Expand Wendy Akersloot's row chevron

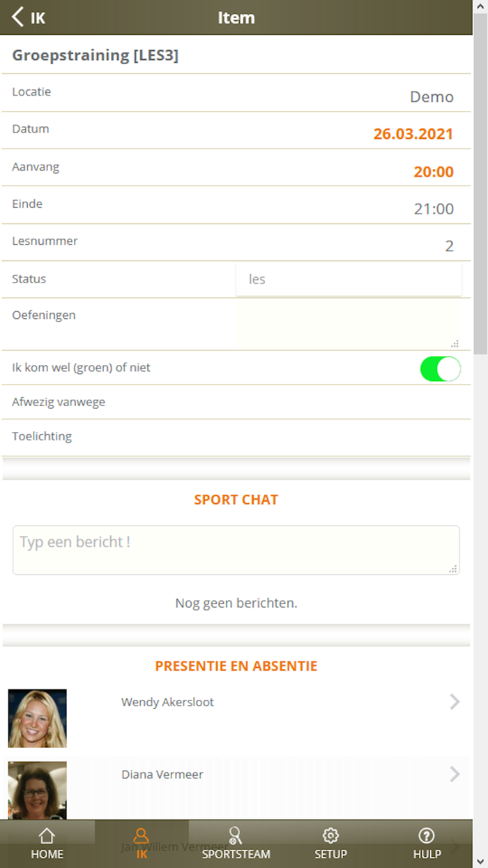click(x=455, y=702)
